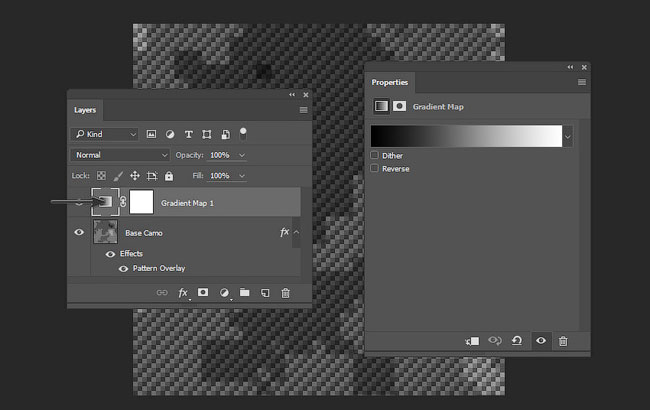Collapse the Layers panel to icons
Viewport: 650px width, 410px height.
[x=292, y=95]
